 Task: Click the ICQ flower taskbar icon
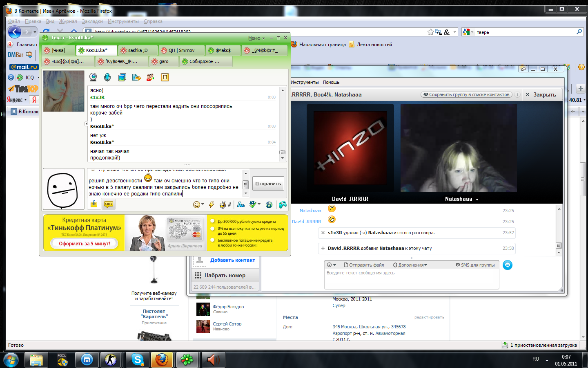187,360
